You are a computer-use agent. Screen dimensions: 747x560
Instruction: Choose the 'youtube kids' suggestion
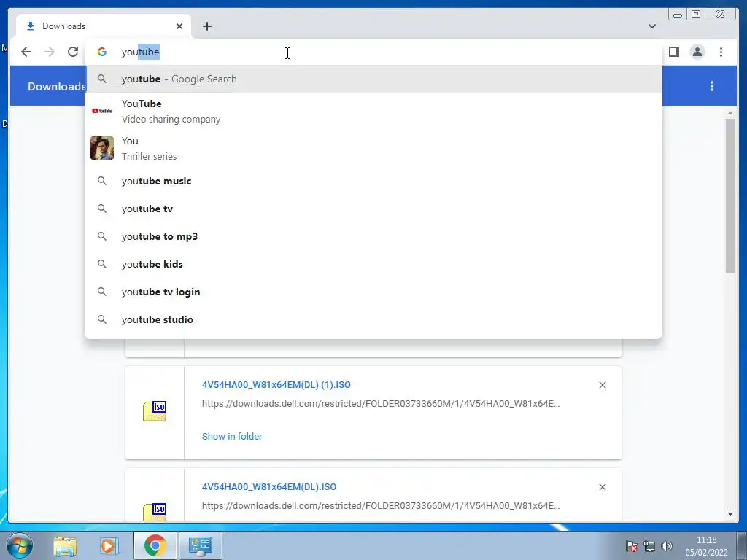click(x=373, y=264)
